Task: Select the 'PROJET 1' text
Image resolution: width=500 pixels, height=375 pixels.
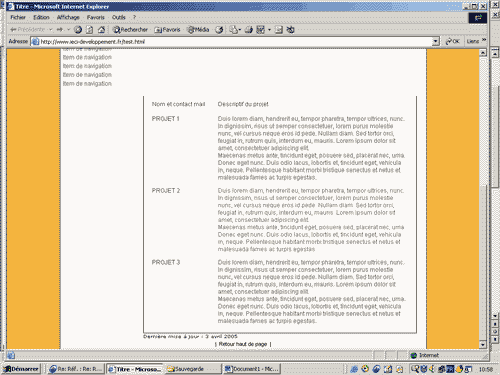Action: pyautogui.click(x=166, y=119)
